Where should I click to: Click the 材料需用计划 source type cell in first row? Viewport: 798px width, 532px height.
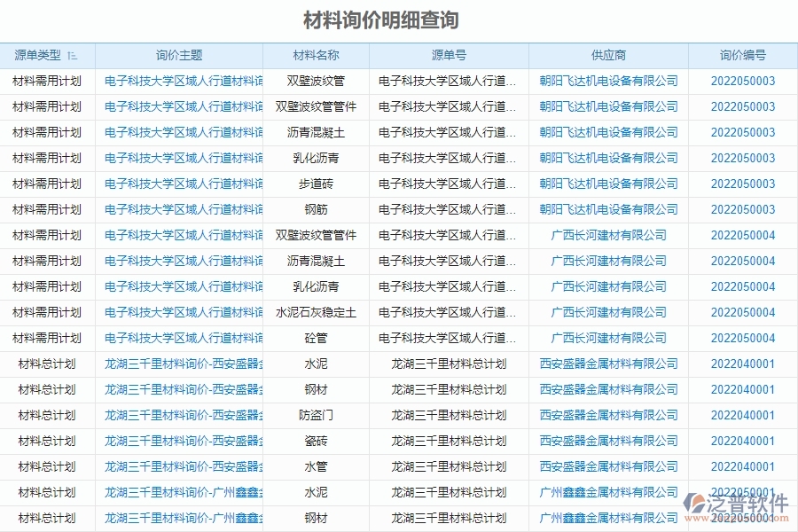click(49, 81)
